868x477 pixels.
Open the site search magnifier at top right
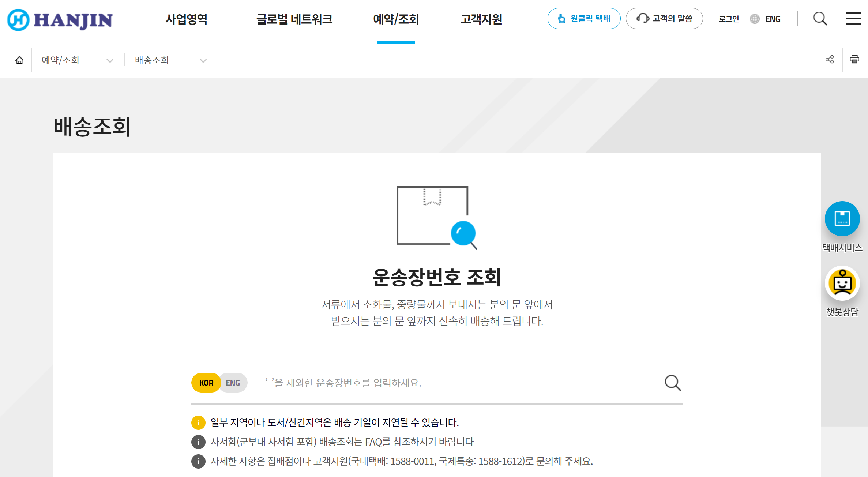click(820, 19)
